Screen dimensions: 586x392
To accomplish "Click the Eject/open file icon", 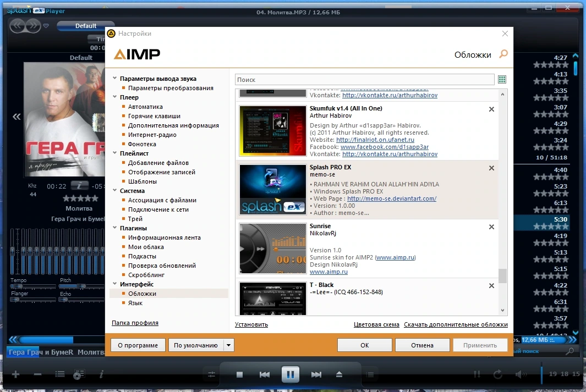I will [339, 374].
